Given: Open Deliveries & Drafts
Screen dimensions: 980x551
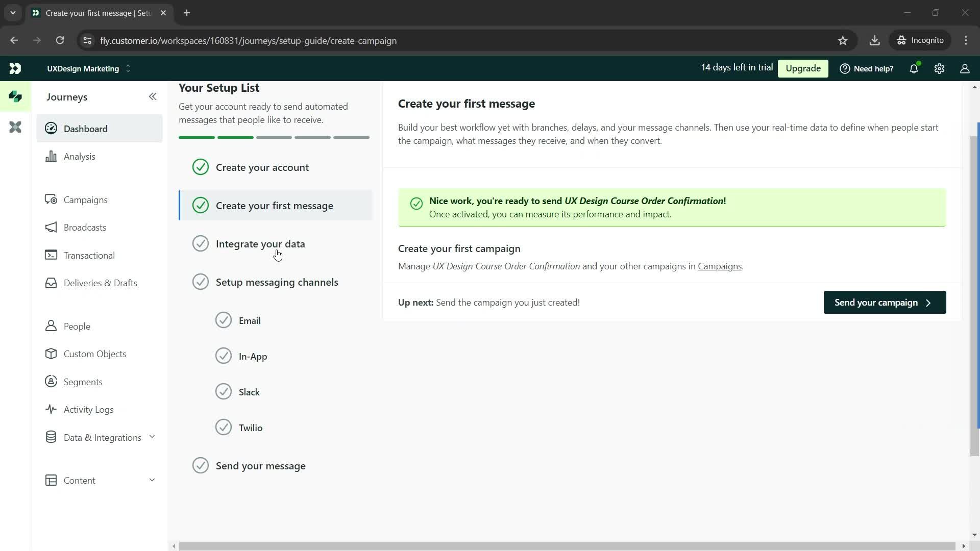Looking at the screenshot, I should 100,283.
